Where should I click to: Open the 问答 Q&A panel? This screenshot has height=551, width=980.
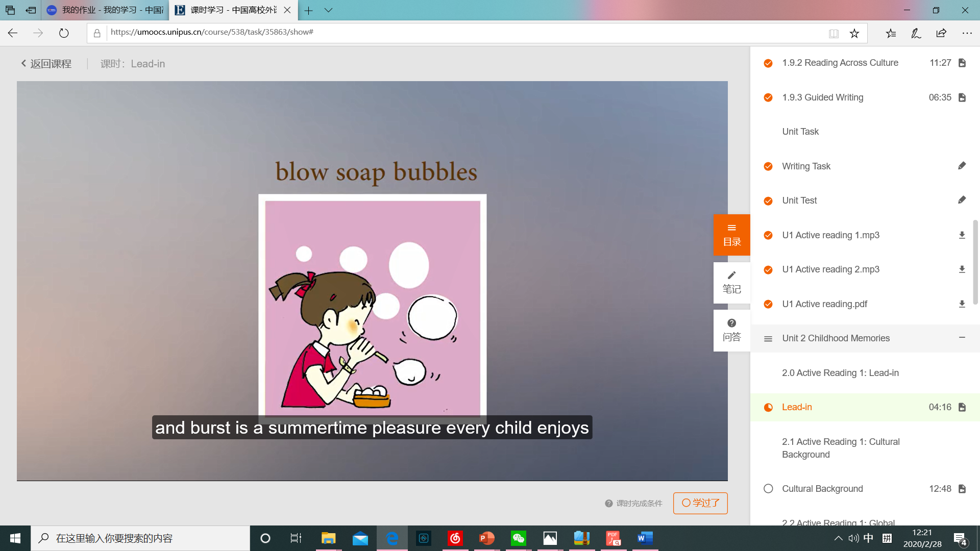pyautogui.click(x=731, y=331)
